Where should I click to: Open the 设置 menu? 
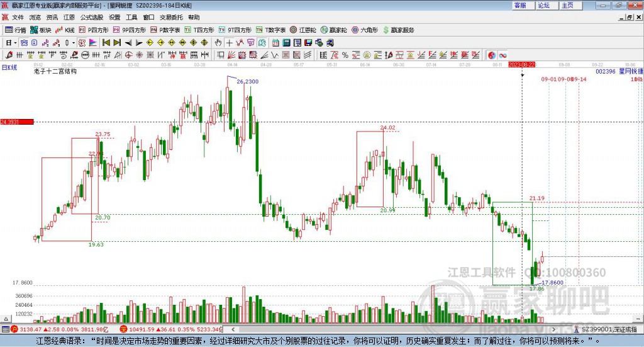click(x=114, y=17)
